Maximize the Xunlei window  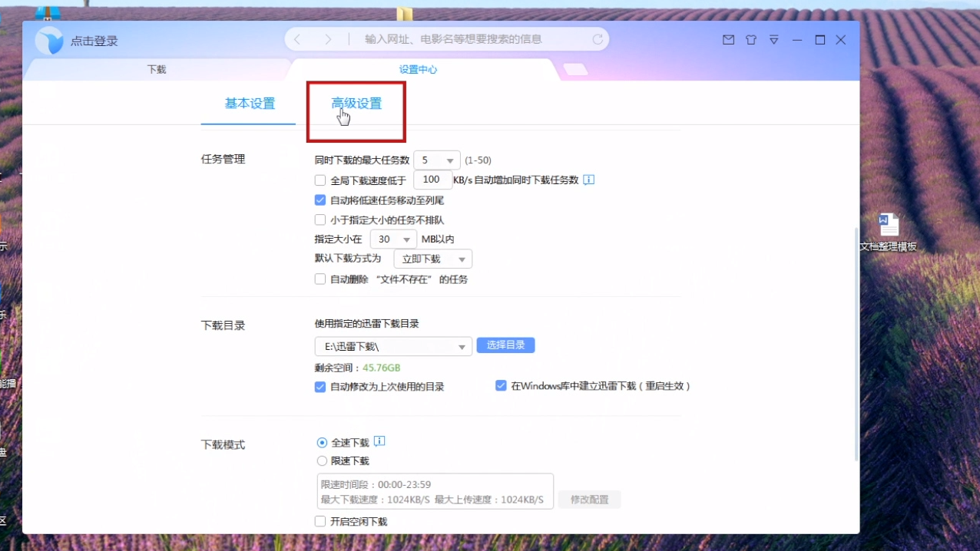(820, 40)
